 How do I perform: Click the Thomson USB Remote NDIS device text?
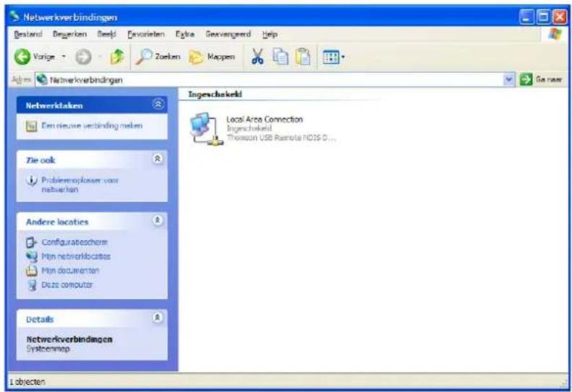click(x=281, y=137)
